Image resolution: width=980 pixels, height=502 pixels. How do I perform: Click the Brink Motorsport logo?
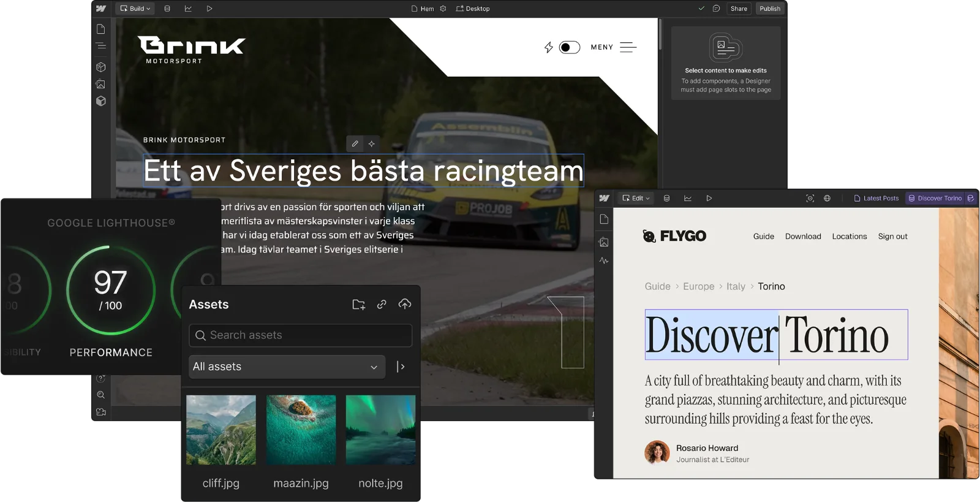tap(191, 50)
